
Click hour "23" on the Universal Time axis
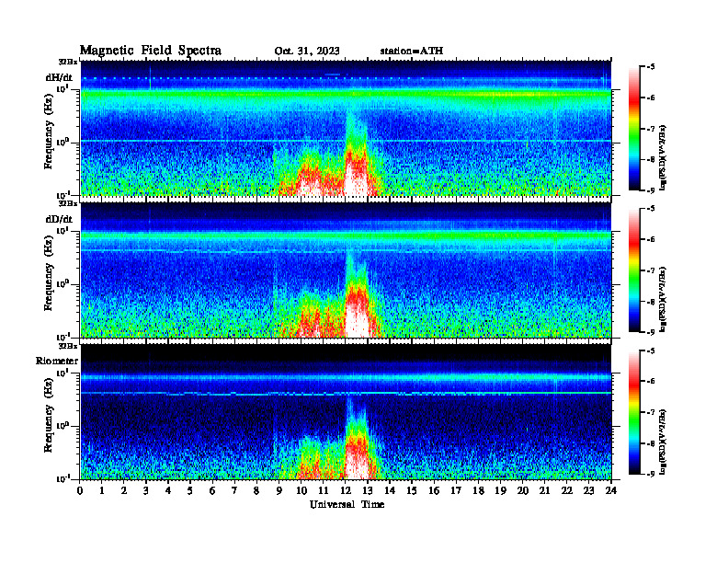click(x=588, y=490)
